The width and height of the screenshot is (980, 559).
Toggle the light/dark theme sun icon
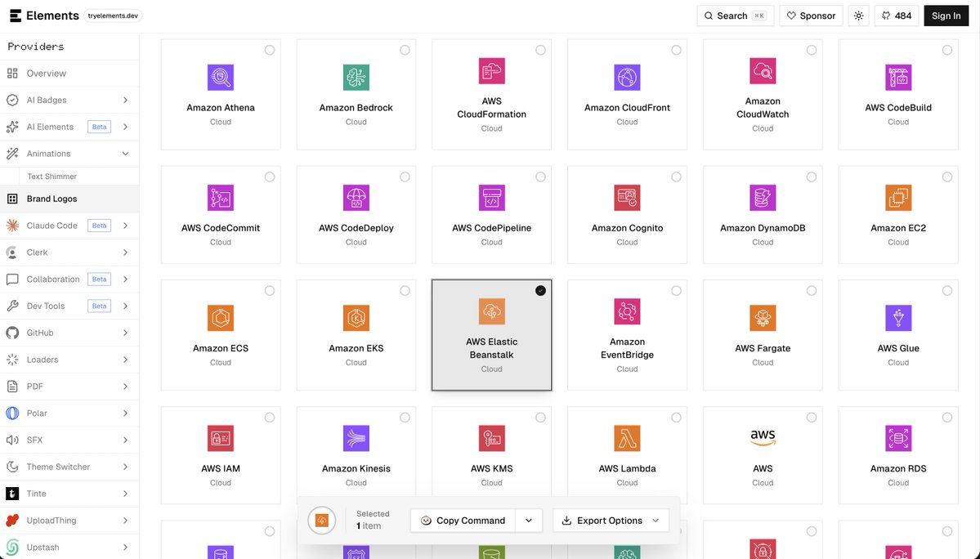(x=859, y=16)
